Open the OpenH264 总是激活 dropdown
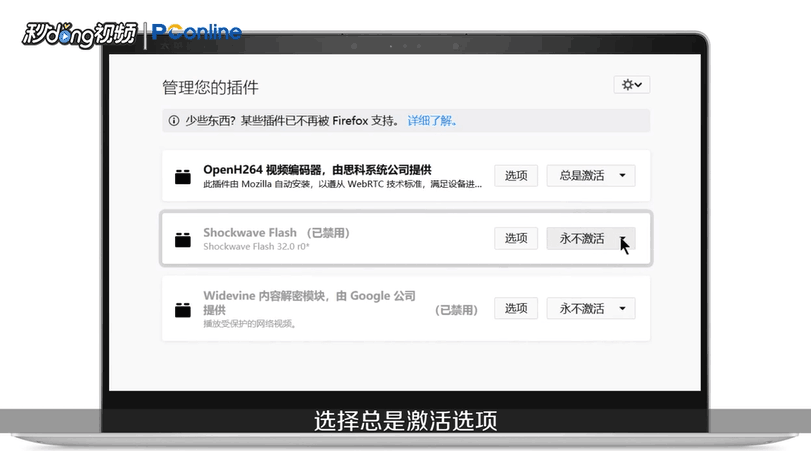Image resolution: width=811 pixels, height=451 pixels. click(x=591, y=176)
